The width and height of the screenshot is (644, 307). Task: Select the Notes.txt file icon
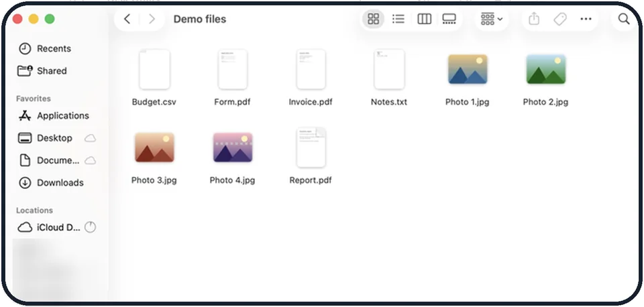click(389, 69)
